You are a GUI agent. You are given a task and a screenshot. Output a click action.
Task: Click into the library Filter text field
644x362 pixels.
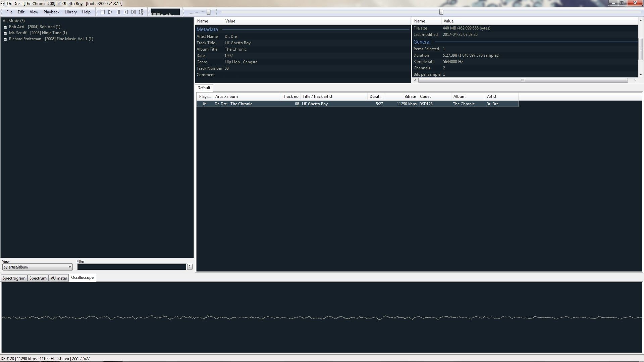tap(131, 267)
